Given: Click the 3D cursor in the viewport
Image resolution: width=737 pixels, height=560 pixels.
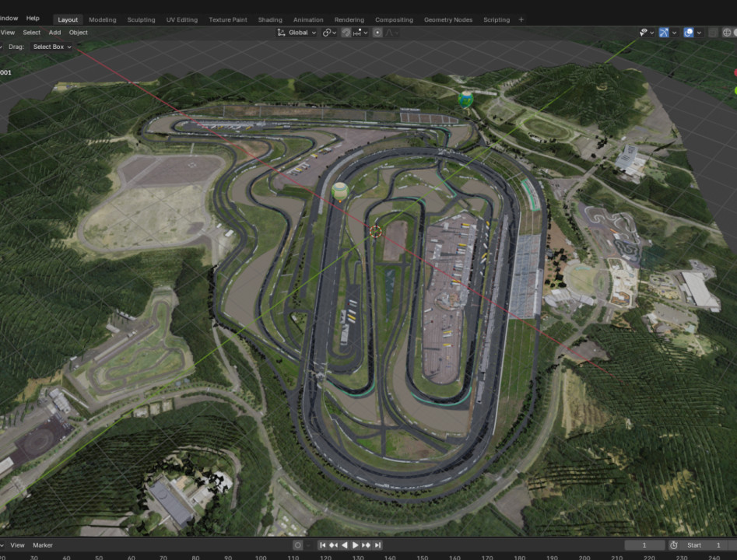Looking at the screenshot, I should 375,231.
